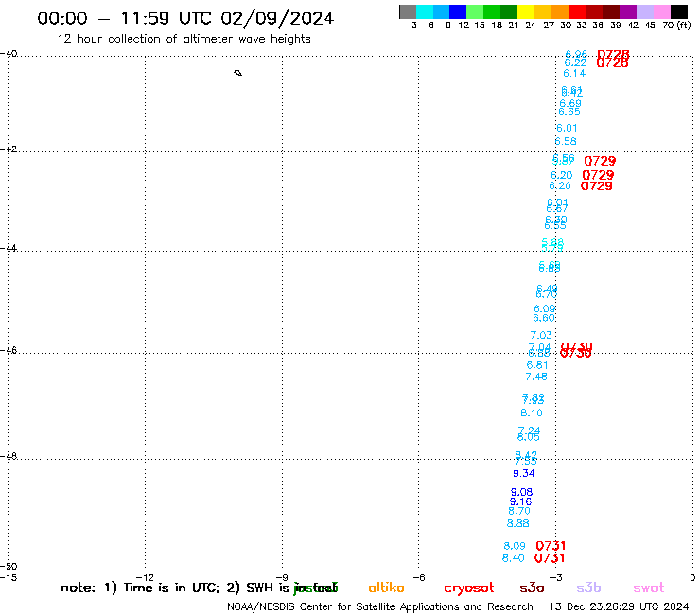The width and height of the screenshot is (700, 615).
Task: Click the wave height value 8.70
Action: tap(519, 511)
